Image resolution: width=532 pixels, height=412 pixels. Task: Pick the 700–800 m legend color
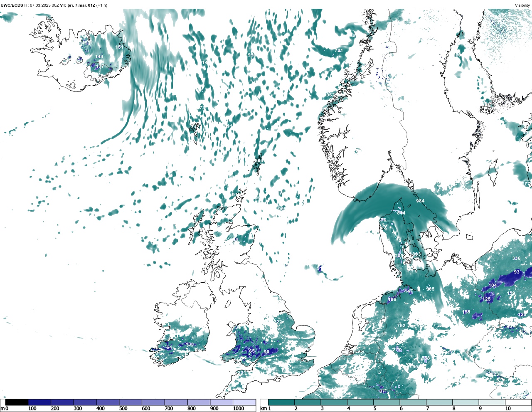pyautogui.click(x=176, y=402)
